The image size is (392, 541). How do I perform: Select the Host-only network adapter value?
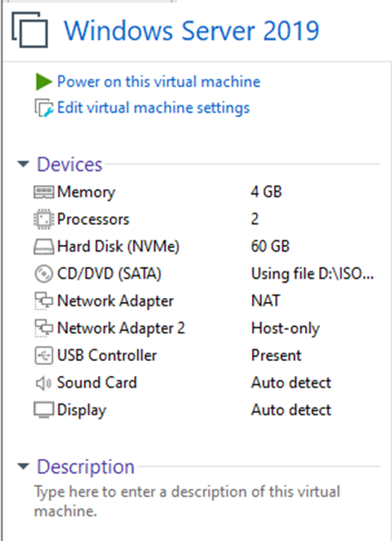click(x=286, y=329)
